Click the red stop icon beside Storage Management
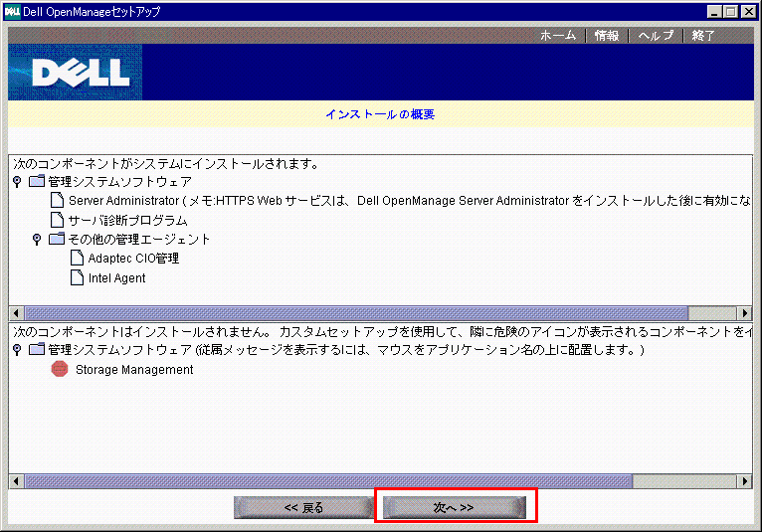 click(x=60, y=369)
